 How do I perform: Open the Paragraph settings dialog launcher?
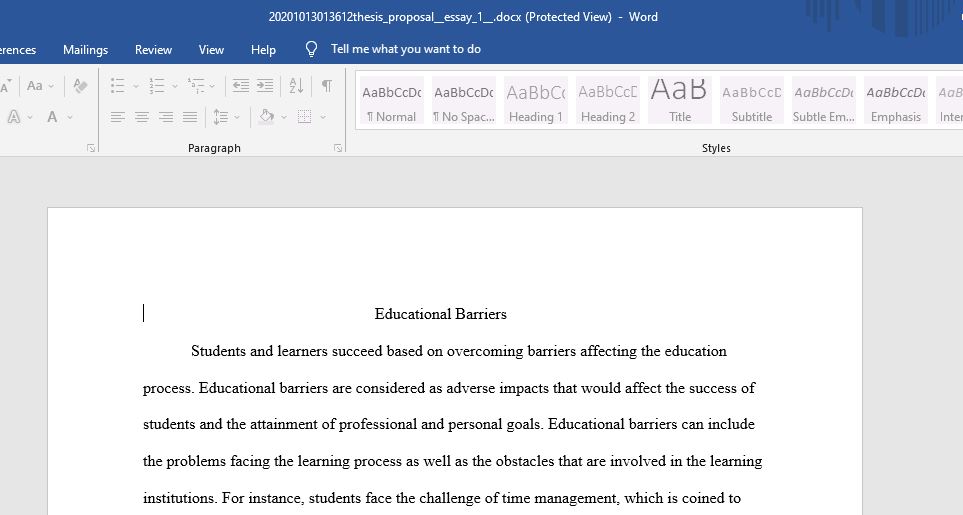(x=338, y=148)
